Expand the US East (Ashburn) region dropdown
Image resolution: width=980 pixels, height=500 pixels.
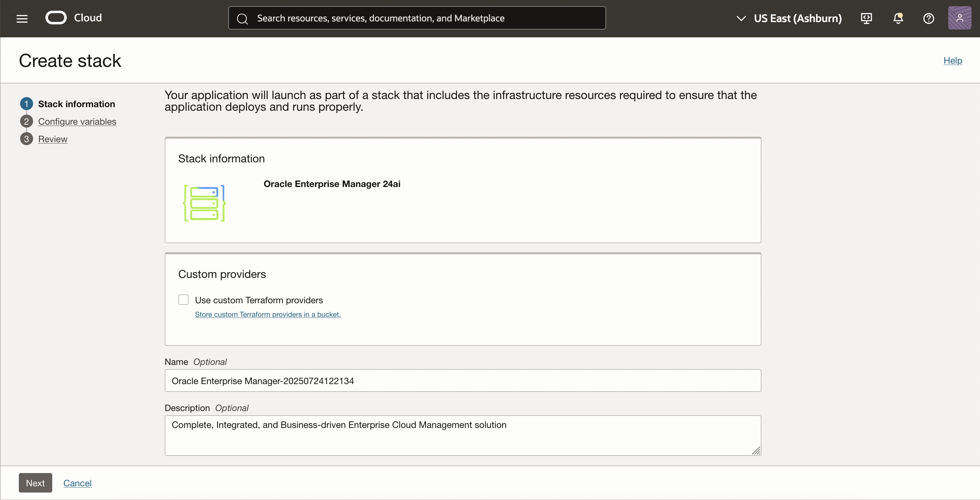point(797,18)
